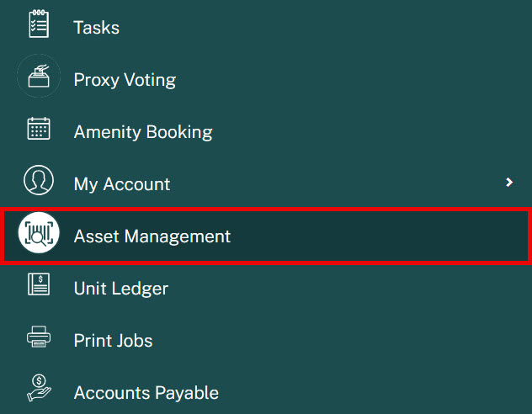The image size is (532, 414).
Task: Click the Amenity Booking calendar icon
Action: (x=39, y=129)
